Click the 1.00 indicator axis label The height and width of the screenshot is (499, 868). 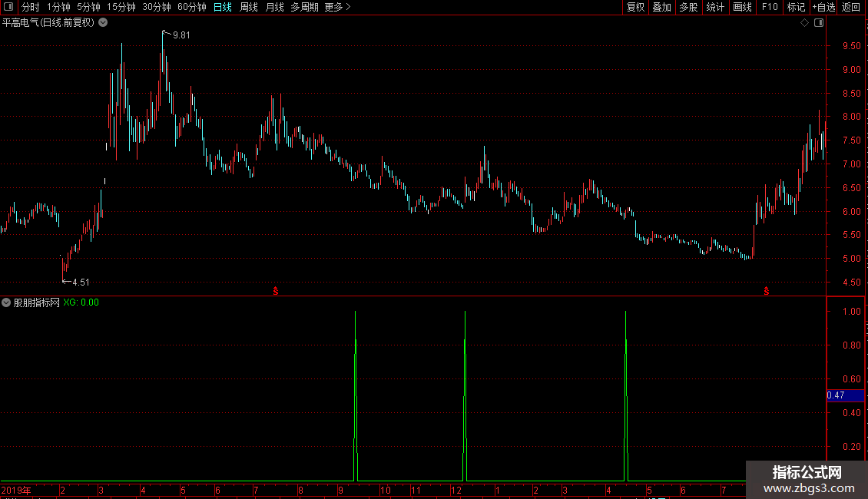[851, 312]
